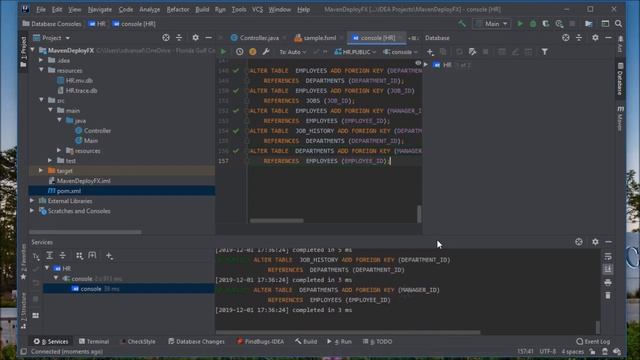Run the Main configuration with green play
Screen dimensions: 640x360
tap(520, 24)
